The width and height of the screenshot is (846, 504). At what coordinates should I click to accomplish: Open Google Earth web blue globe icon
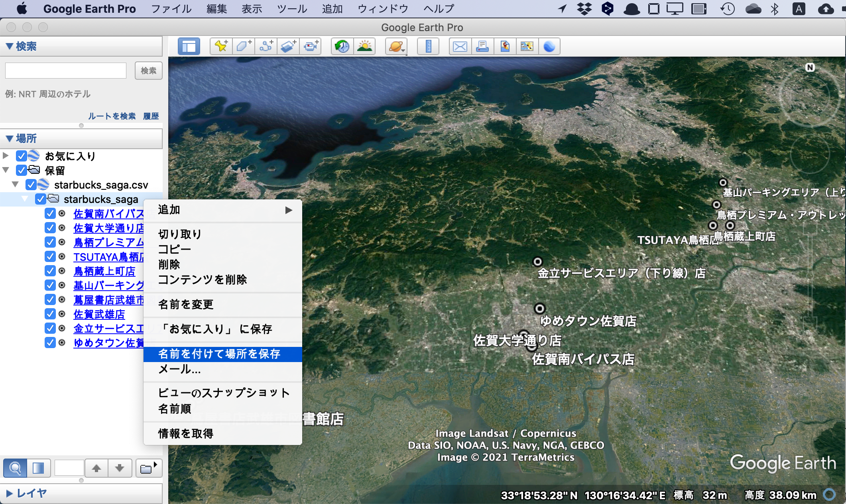coord(549,47)
